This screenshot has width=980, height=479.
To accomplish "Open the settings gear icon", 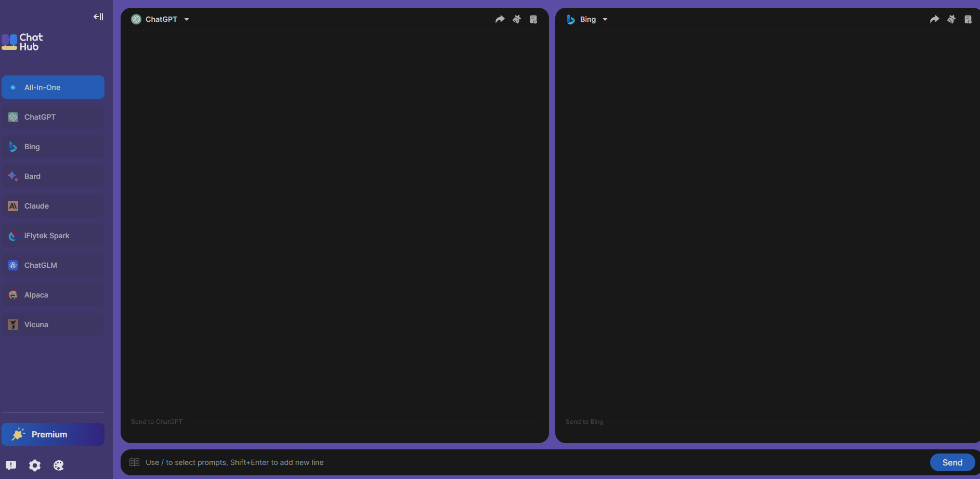I will tap(35, 465).
